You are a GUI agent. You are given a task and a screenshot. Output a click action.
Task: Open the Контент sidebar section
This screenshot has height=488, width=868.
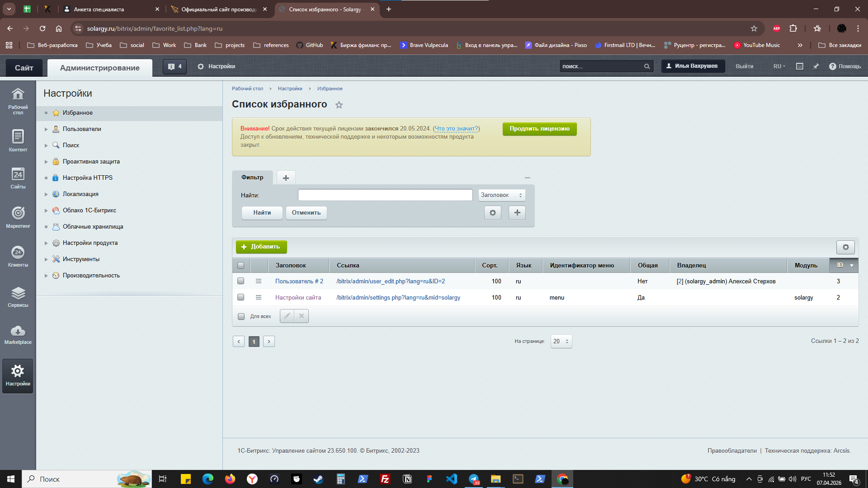tap(18, 141)
